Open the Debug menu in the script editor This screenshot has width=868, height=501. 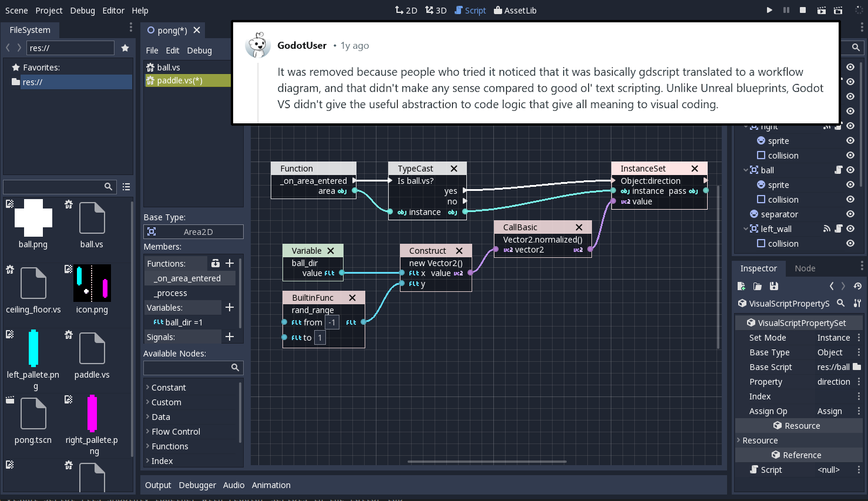point(199,51)
